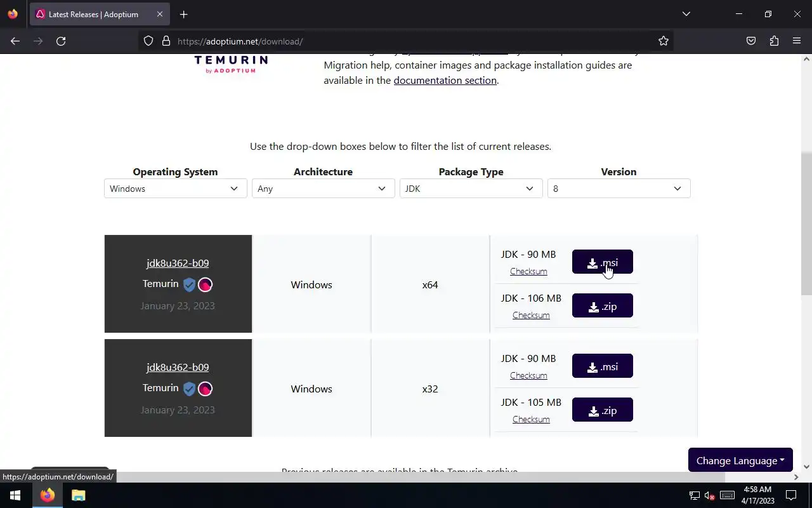Click the 'JDK - 105 MB' label
Viewport: 812px width, 508px height.
pyautogui.click(x=531, y=402)
